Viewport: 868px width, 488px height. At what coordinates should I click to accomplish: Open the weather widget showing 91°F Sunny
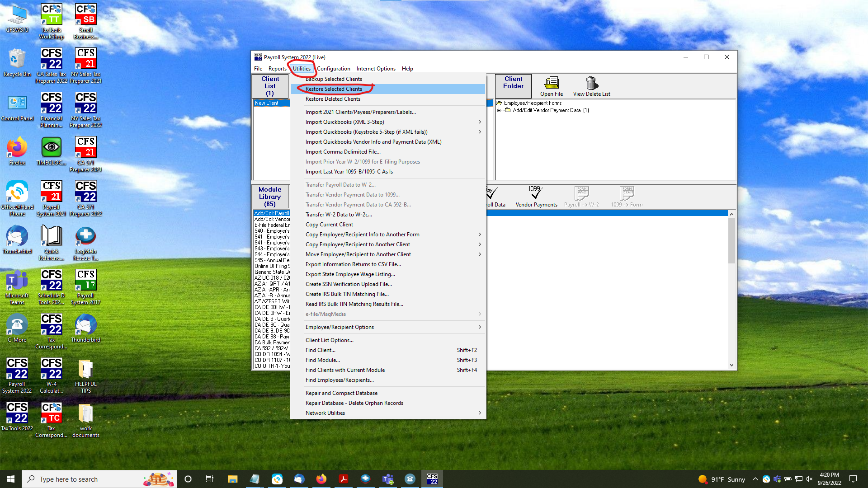[x=722, y=479]
